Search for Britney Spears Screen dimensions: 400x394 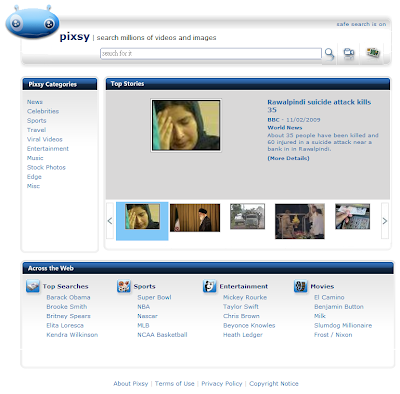68,316
